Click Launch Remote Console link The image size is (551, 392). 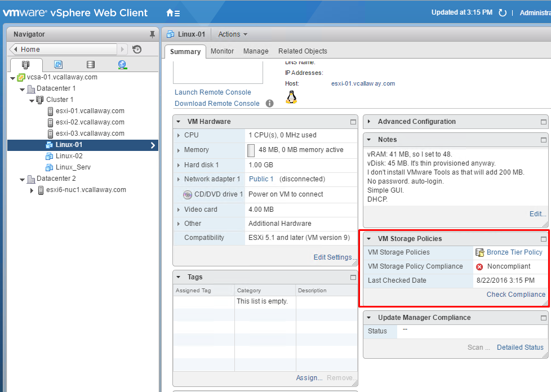[x=213, y=92]
